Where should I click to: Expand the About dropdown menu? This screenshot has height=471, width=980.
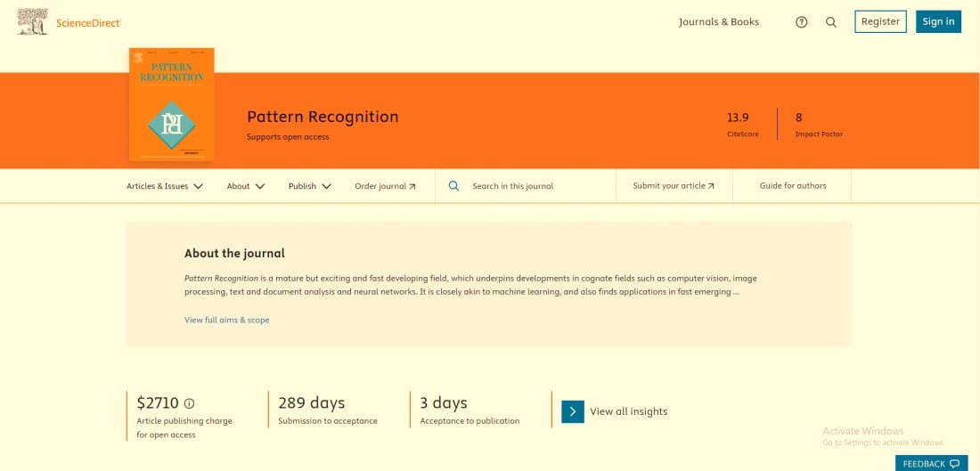pos(246,185)
